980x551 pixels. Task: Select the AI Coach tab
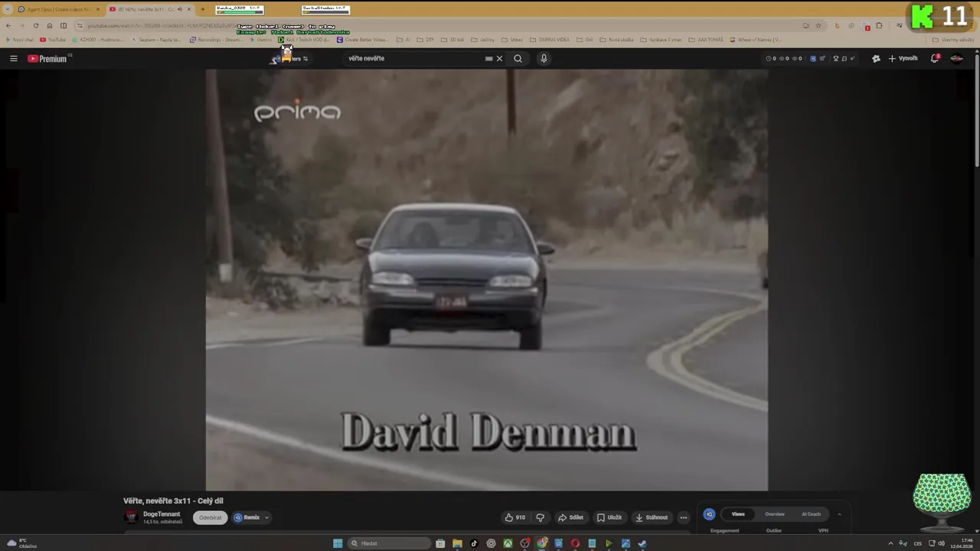point(811,514)
